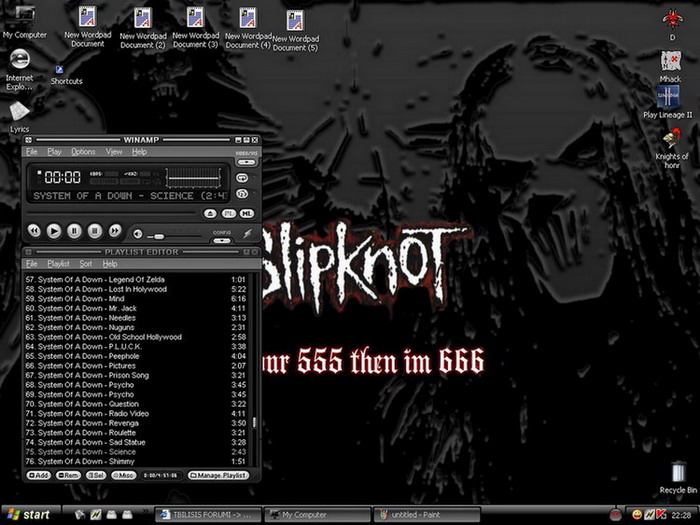Select "71. System Of A Down - Radio Video"
Screen dimensions: 700x525
(136, 413)
